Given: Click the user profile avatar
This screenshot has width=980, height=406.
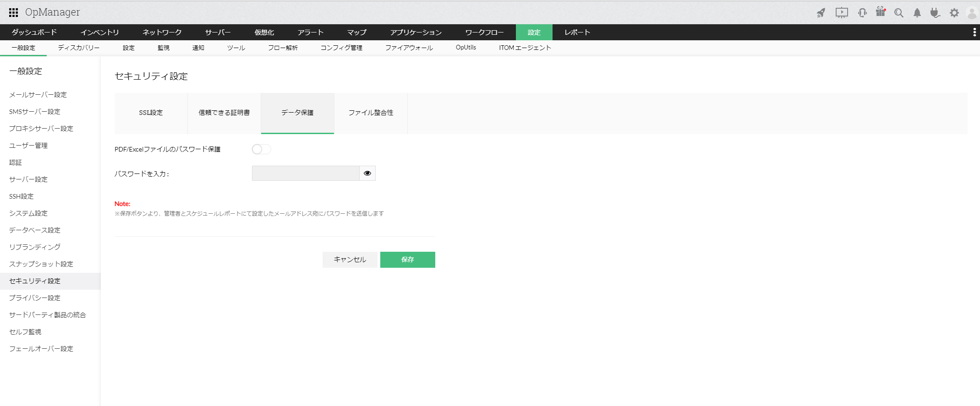Looking at the screenshot, I should 972,13.
